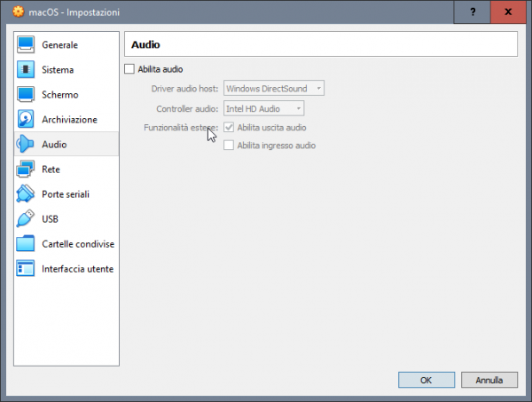Expand the Controller audio dropdown
This screenshot has height=402, width=532.
263,108
